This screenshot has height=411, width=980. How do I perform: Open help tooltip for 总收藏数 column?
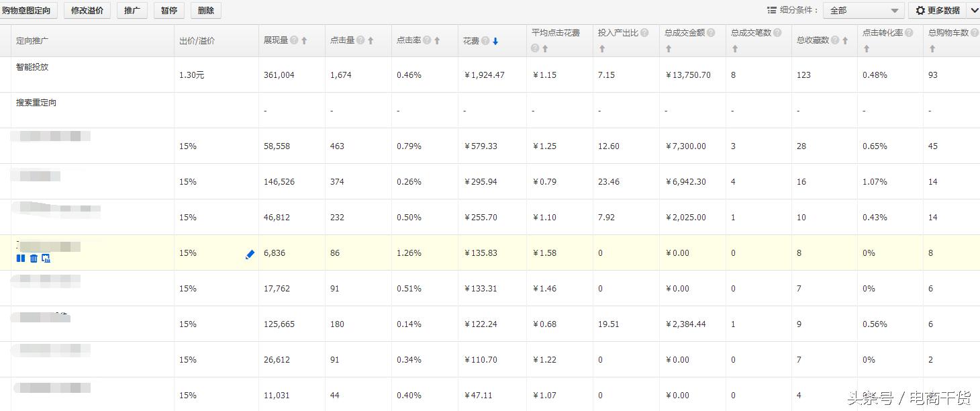(835, 40)
